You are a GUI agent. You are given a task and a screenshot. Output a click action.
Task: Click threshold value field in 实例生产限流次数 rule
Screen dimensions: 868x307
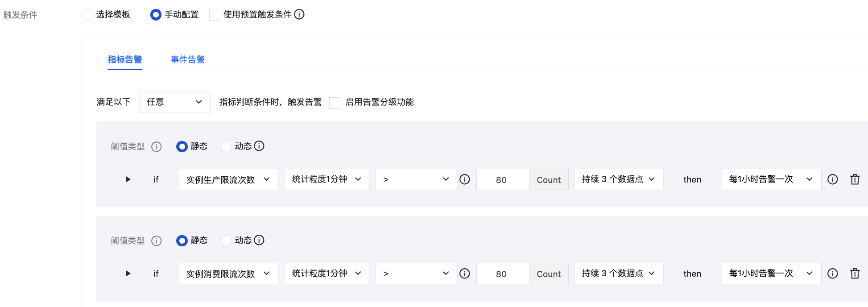pos(502,179)
